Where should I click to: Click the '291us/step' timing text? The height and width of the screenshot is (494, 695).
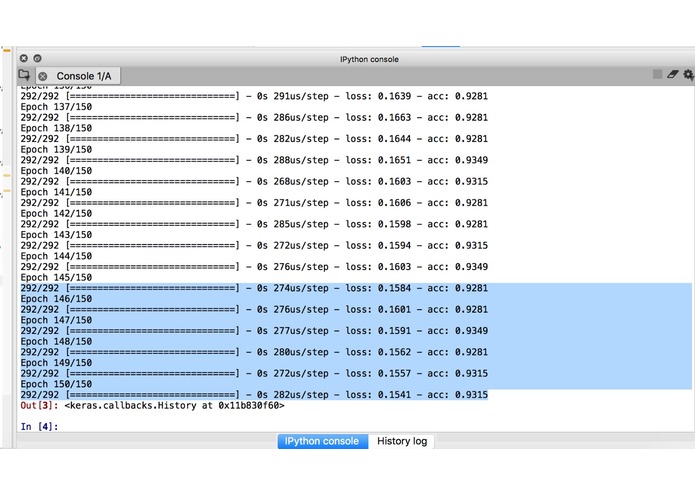pos(301,96)
